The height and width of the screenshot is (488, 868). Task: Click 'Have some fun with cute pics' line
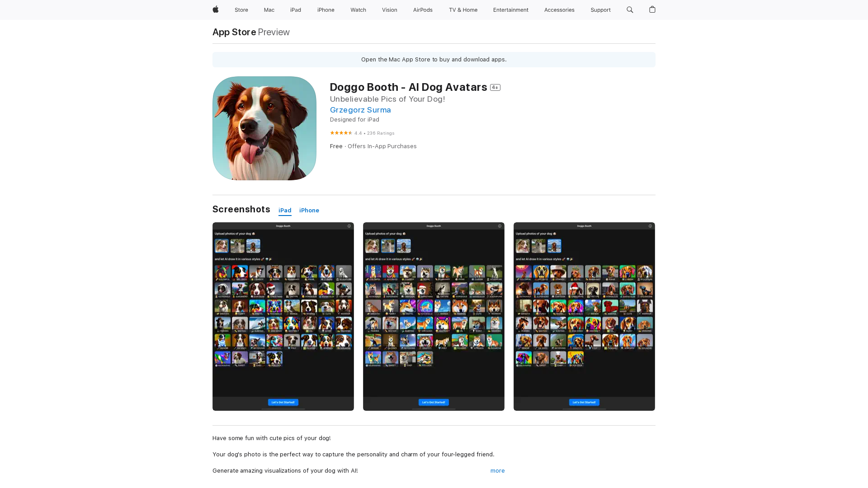(272, 438)
